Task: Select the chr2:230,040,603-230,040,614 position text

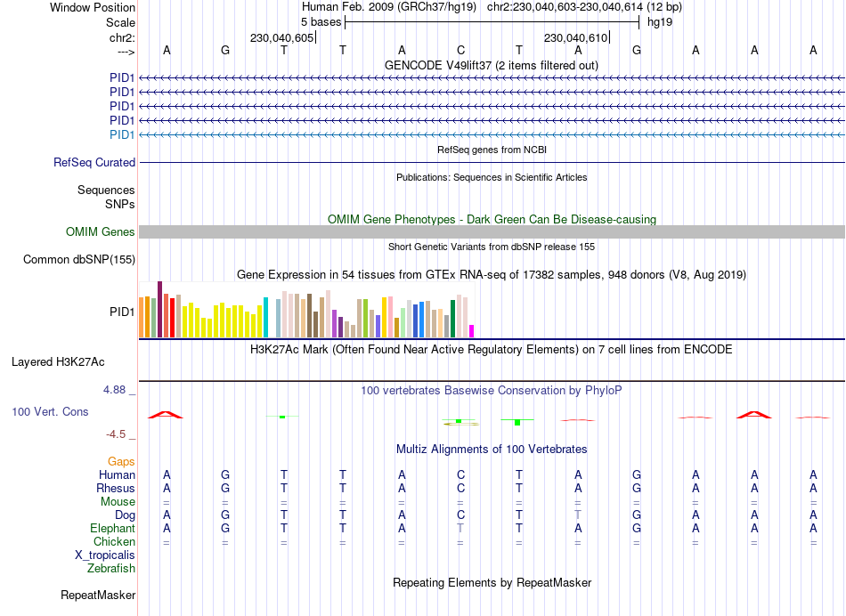Action: pyautogui.click(x=565, y=7)
